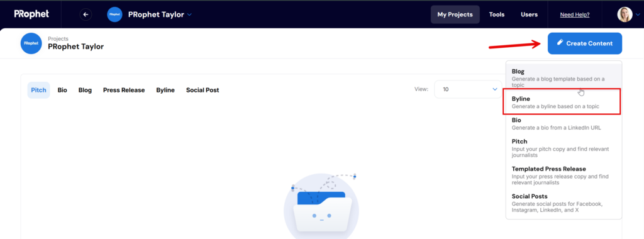Click the Create Content button
This screenshot has height=239, width=644.
[585, 43]
